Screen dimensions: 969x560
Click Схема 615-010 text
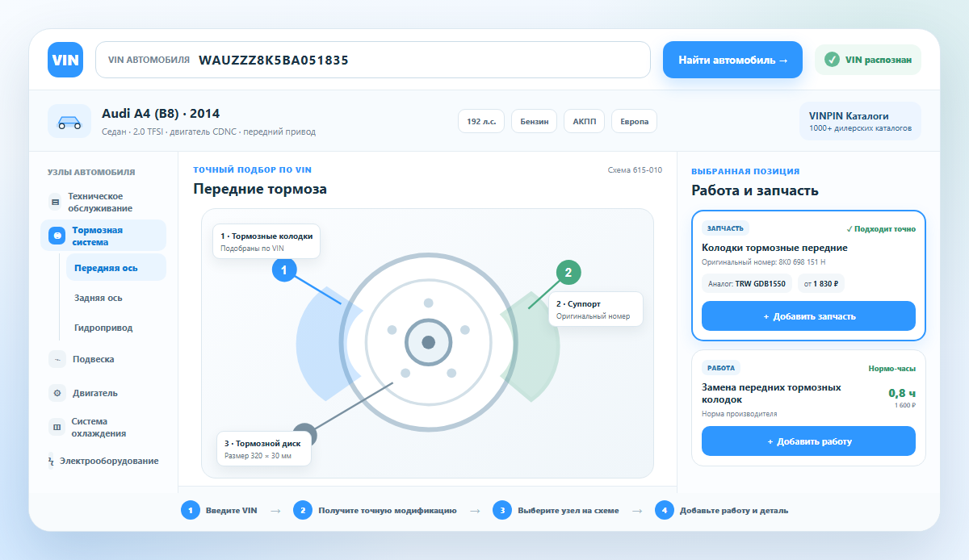[x=635, y=170]
